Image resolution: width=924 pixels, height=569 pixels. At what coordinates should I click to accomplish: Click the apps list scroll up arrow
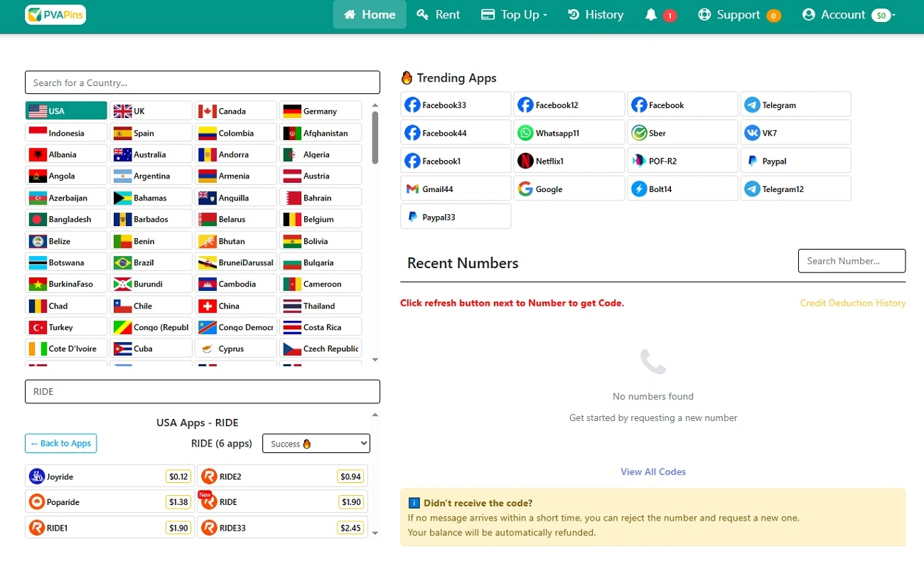(x=375, y=415)
